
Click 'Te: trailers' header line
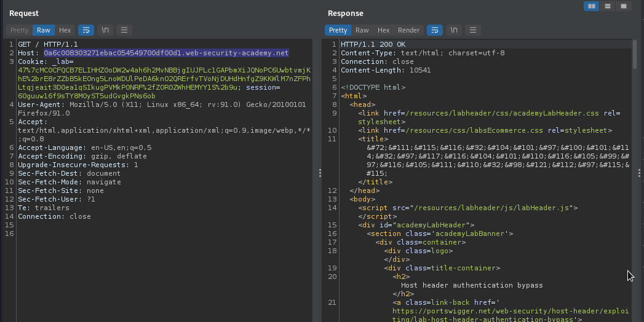44,208
